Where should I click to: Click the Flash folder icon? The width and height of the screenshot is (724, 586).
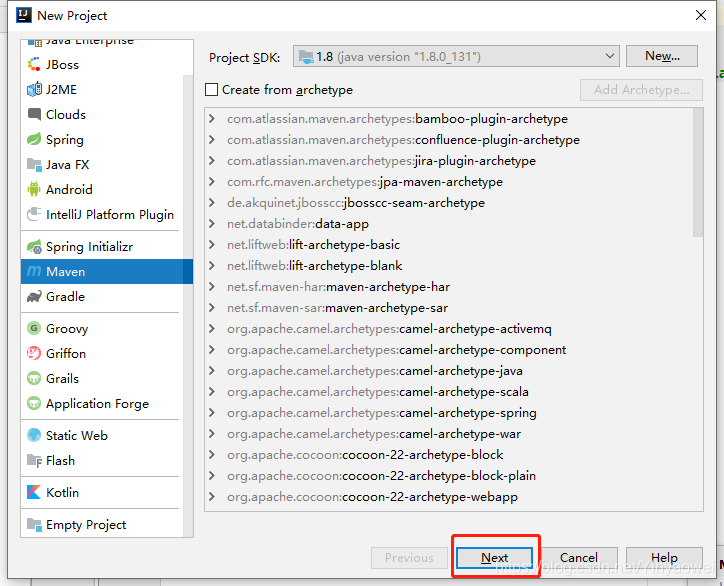tap(34, 460)
